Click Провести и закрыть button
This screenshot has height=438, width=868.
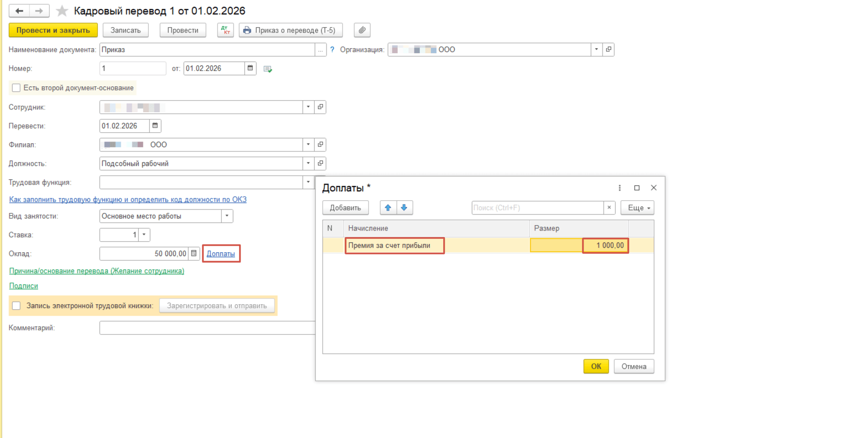pyautogui.click(x=53, y=30)
